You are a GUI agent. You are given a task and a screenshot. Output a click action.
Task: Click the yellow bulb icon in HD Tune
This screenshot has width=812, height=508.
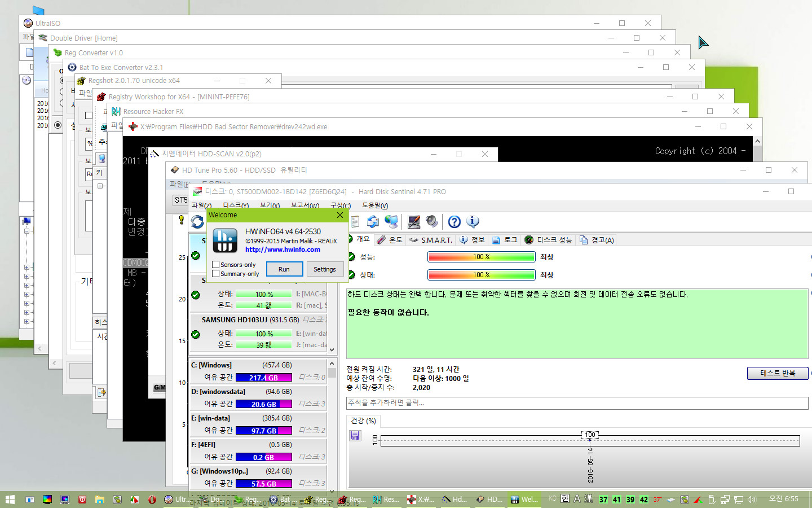pos(181,220)
